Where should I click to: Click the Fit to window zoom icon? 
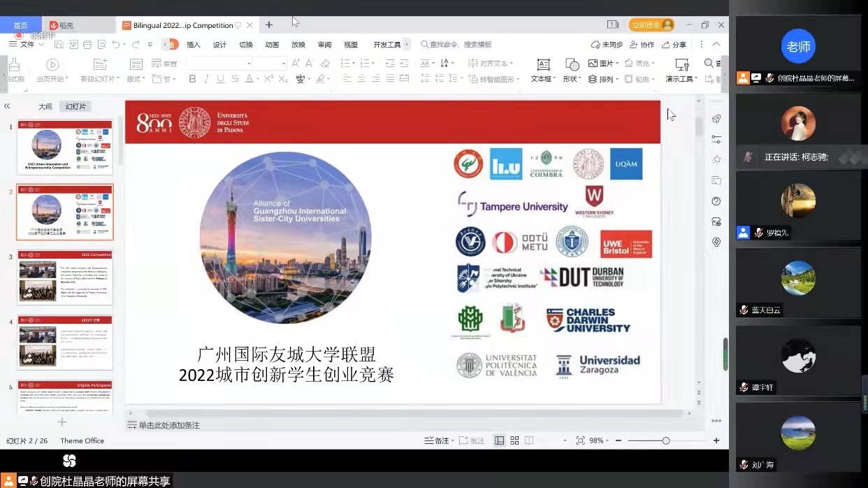(x=580, y=440)
